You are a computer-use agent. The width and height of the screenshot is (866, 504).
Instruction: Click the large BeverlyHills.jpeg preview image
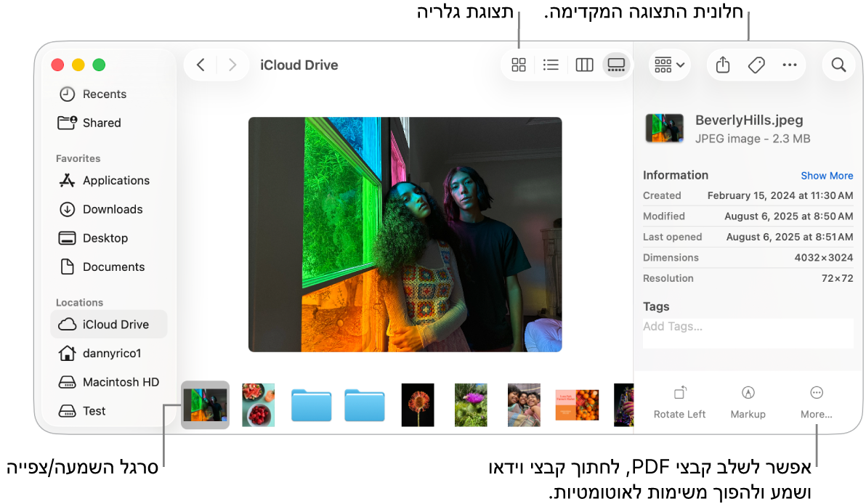click(x=405, y=234)
